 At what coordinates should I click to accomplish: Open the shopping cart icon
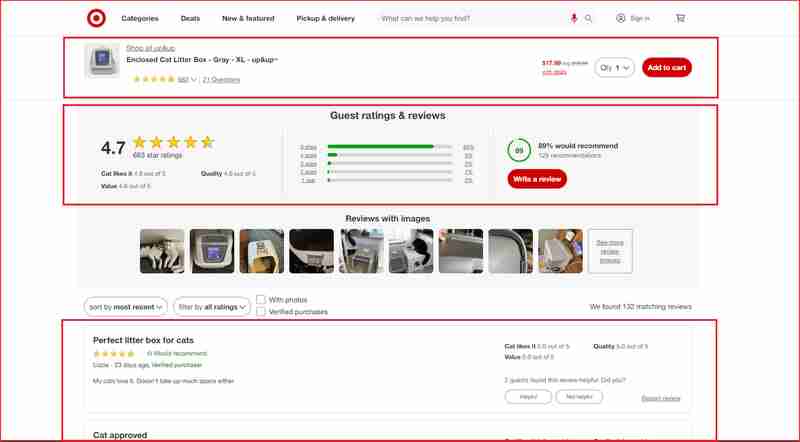680,18
